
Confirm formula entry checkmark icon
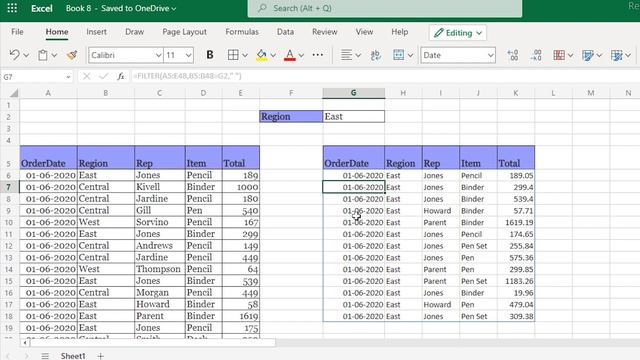[x=104, y=76]
